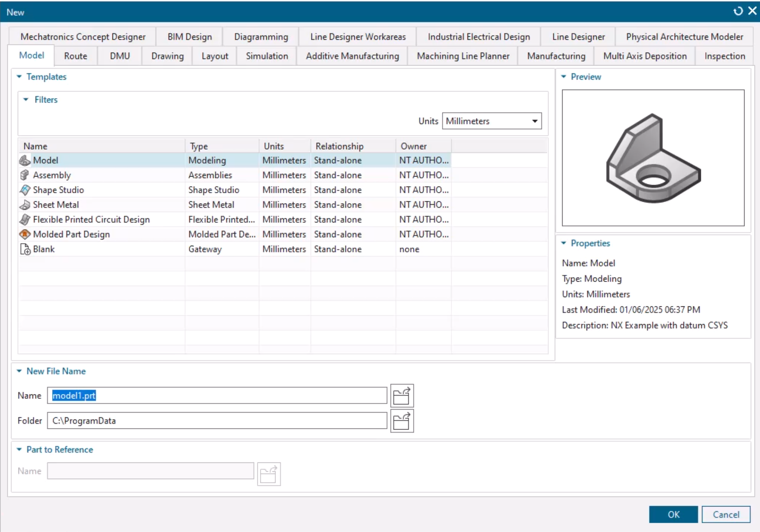Screen dimensions: 760x532
Task: Collapse the Templates section
Action: (19, 77)
